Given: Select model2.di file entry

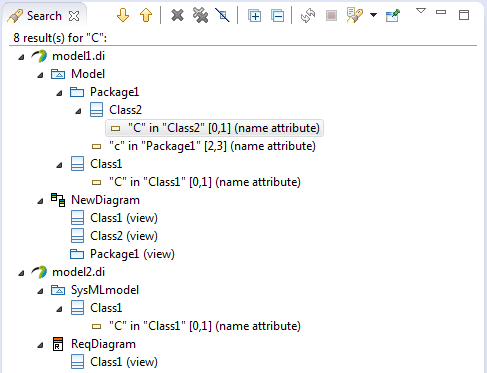Looking at the screenshot, I should 78,272.
